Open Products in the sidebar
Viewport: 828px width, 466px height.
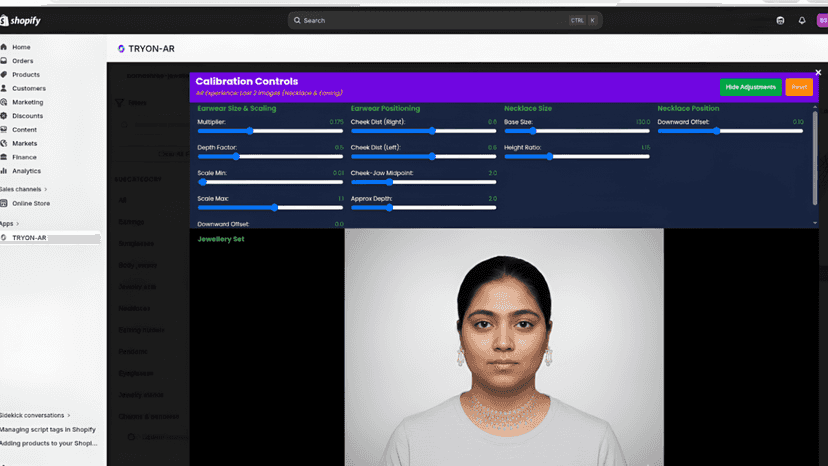(x=26, y=74)
